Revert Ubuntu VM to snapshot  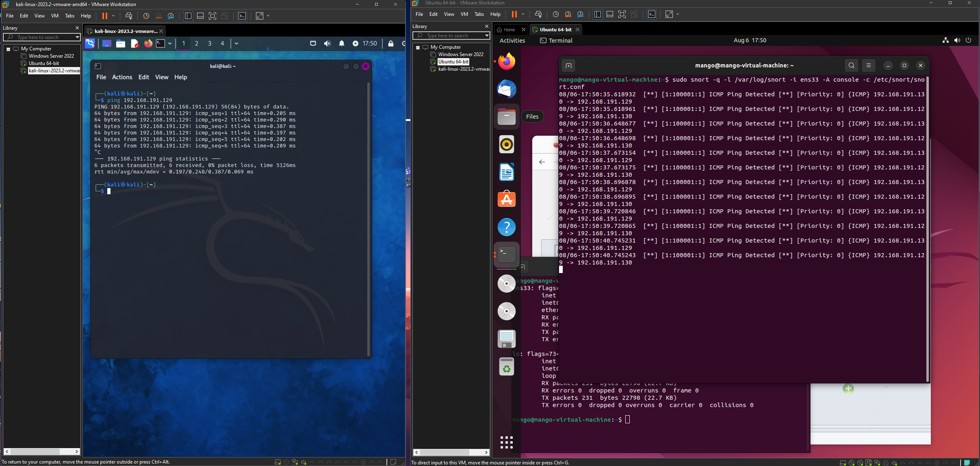point(568,14)
